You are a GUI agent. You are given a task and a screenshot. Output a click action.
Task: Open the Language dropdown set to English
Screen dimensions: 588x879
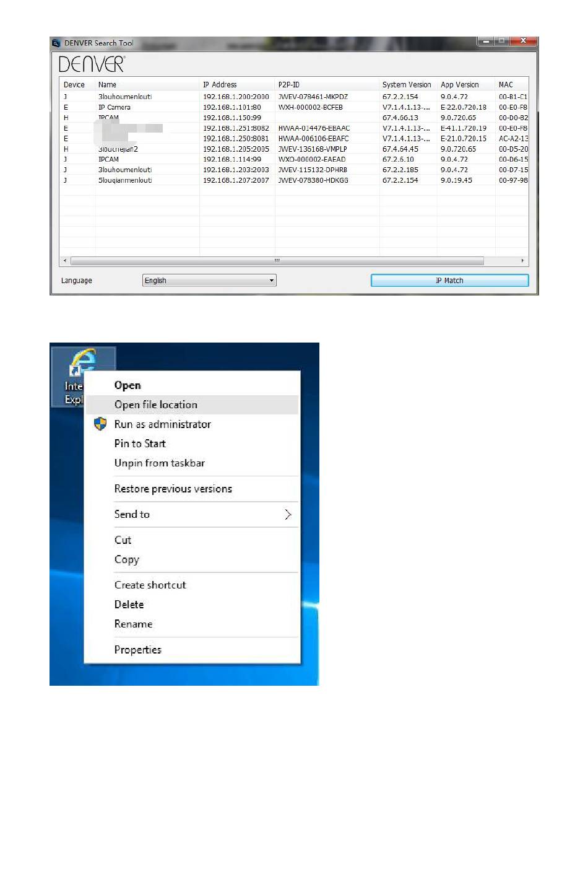pyautogui.click(x=209, y=281)
